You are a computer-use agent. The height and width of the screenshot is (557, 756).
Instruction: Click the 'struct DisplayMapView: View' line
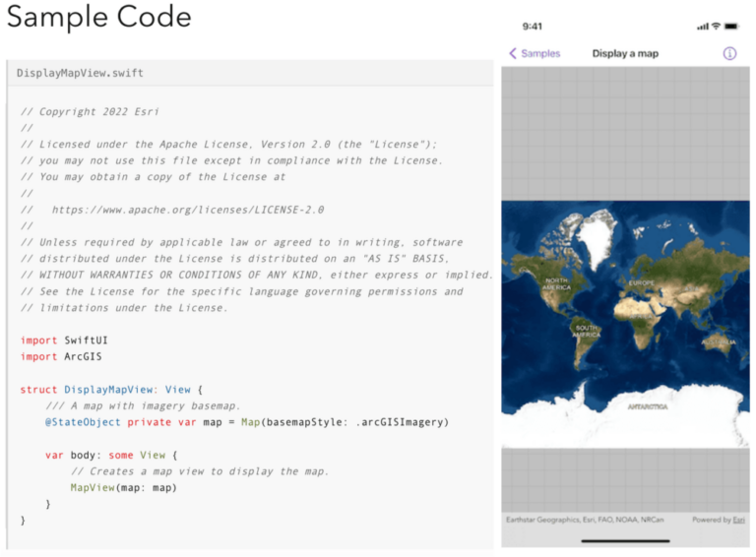[111, 390]
